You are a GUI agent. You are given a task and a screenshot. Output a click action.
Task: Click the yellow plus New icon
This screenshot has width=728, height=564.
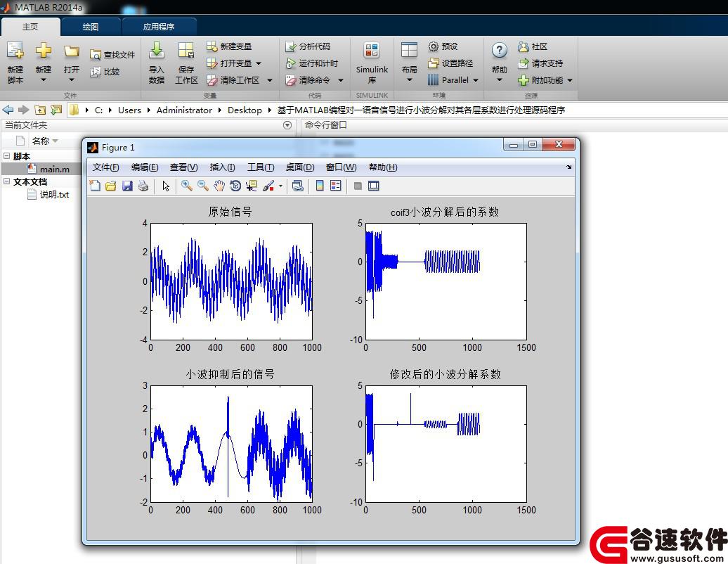43,50
